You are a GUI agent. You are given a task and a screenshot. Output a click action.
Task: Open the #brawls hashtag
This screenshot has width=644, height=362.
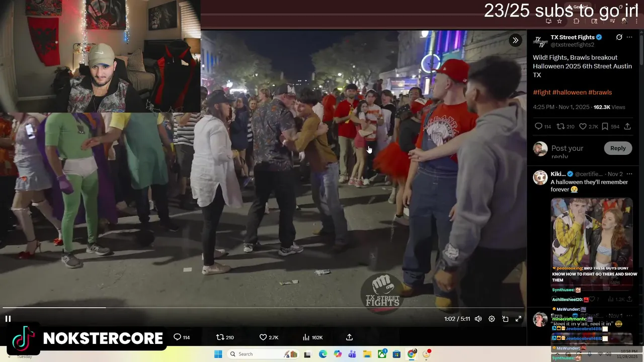(600, 93)
